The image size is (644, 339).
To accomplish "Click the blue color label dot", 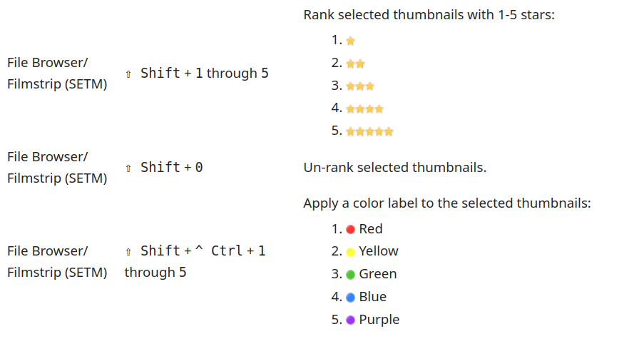I will [351, 297].
